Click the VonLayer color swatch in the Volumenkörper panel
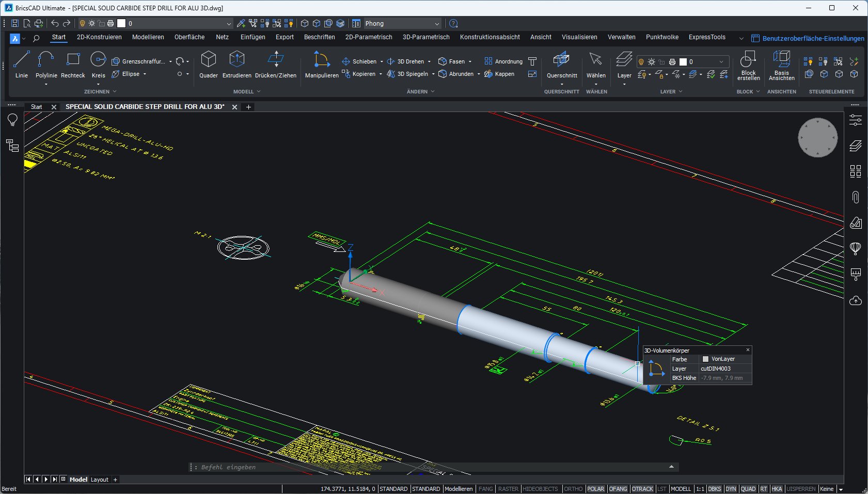868x494 pixels. coord(705,359)
